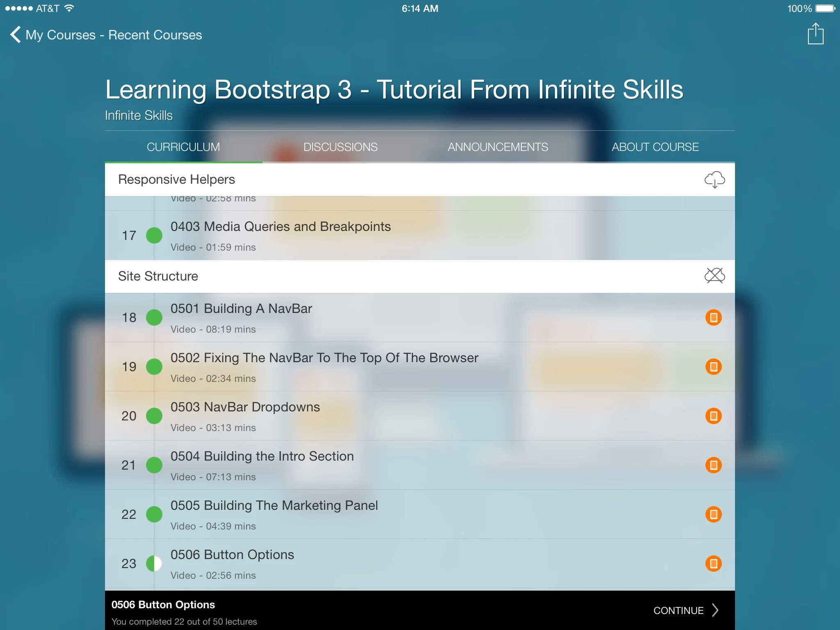Tap green completion dot for lecture 22

[154, 514]
